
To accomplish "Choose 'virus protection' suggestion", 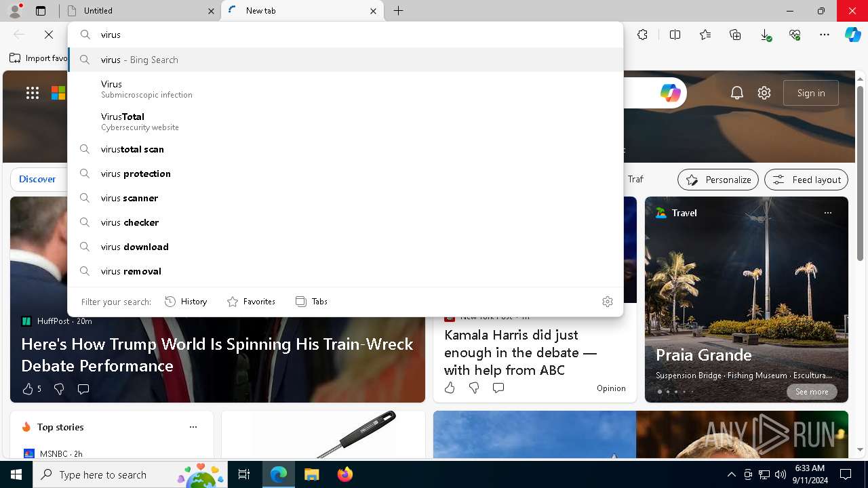I will pos(346,174).
